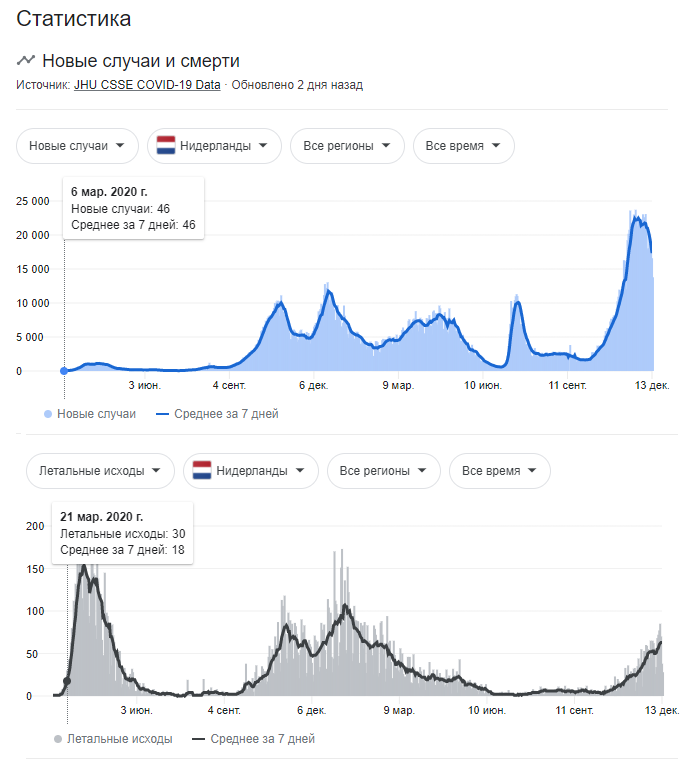Open Все регионы dropdown above cases chart
The image size is (685, 782).
347,146
